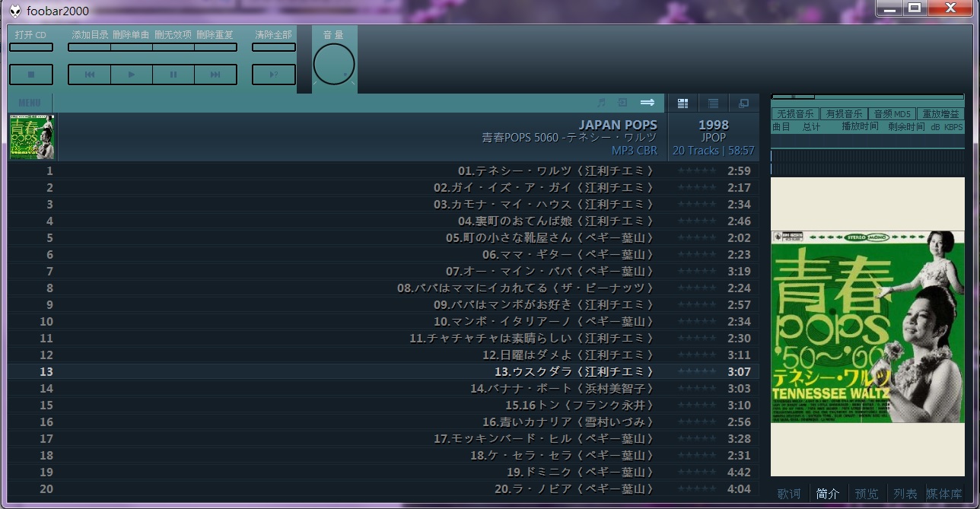
Task: Click the 添加目录 button
Action: click(90, 47)
